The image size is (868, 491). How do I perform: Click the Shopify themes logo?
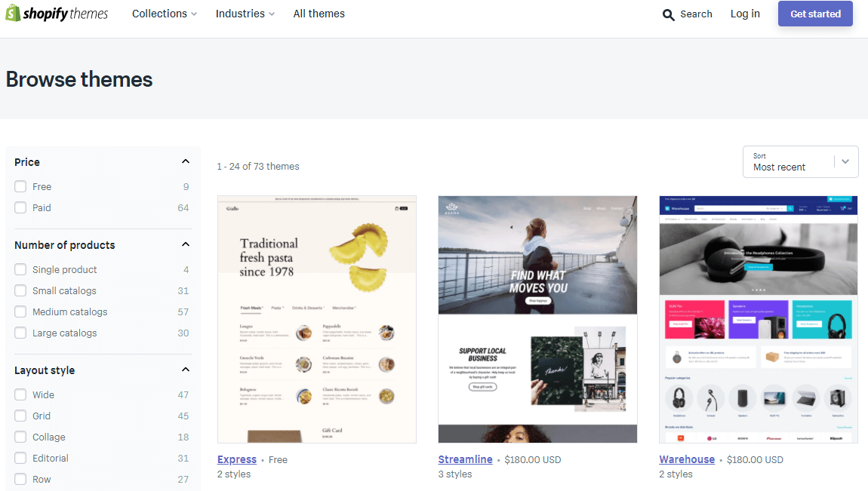click(x=57, y=14)
